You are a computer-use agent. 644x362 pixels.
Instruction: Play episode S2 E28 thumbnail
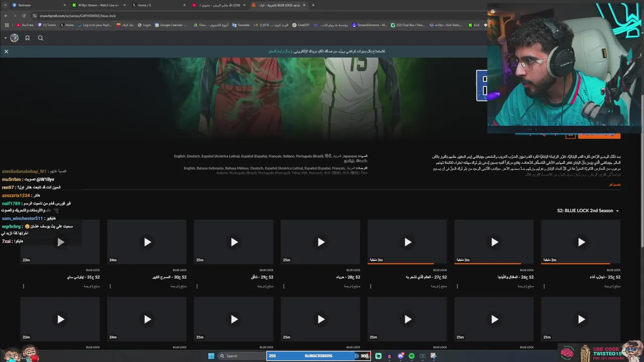point(321,242)
